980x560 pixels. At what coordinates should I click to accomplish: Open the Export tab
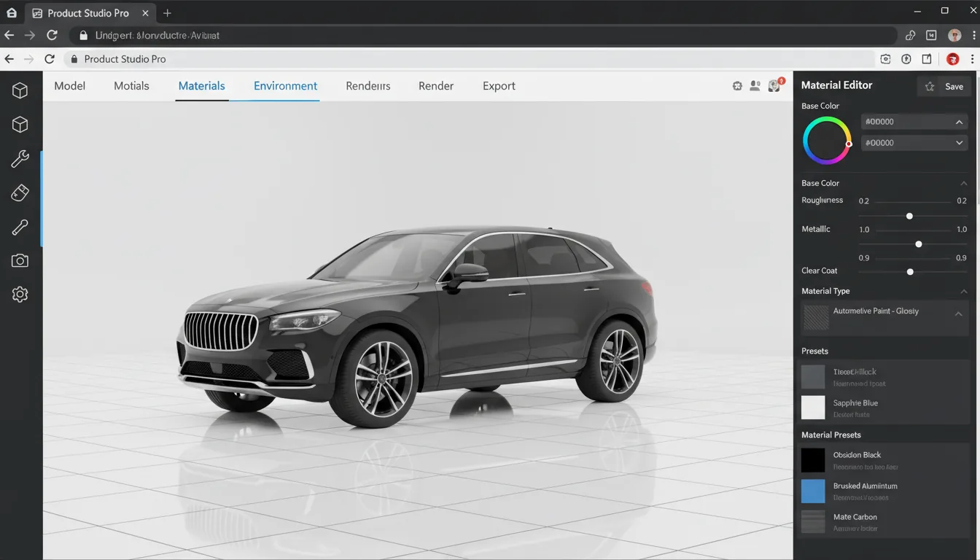coord(499,85)
